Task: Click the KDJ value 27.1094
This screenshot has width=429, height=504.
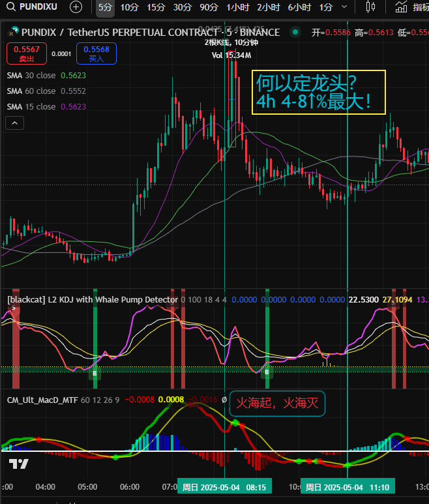Action: (x=397, y=299)
